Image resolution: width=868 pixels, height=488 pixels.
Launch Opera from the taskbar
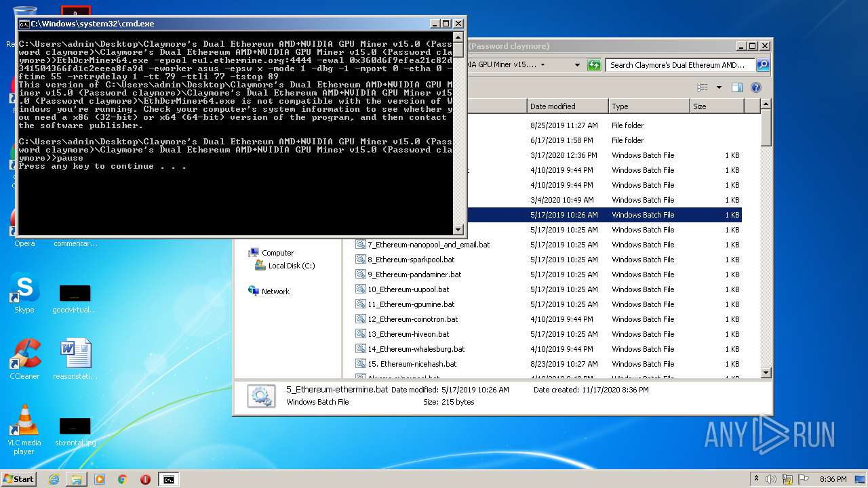coord(145,479)
